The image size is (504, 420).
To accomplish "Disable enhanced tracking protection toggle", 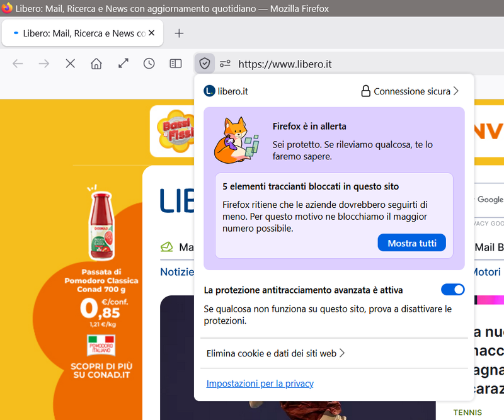I will click(x=452, y=290).
